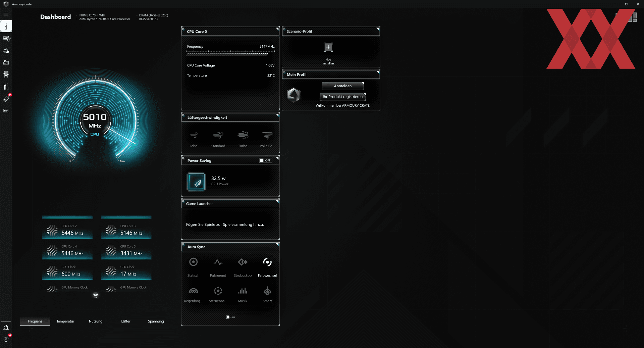644x348 pixels.
Task: Open the Settings gear icon in sidebar
Action: coord(6,339)
